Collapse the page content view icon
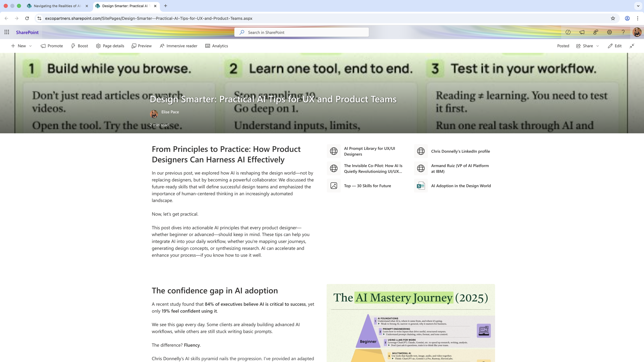Screen dimensions: 644x362 tap(632, 46)
